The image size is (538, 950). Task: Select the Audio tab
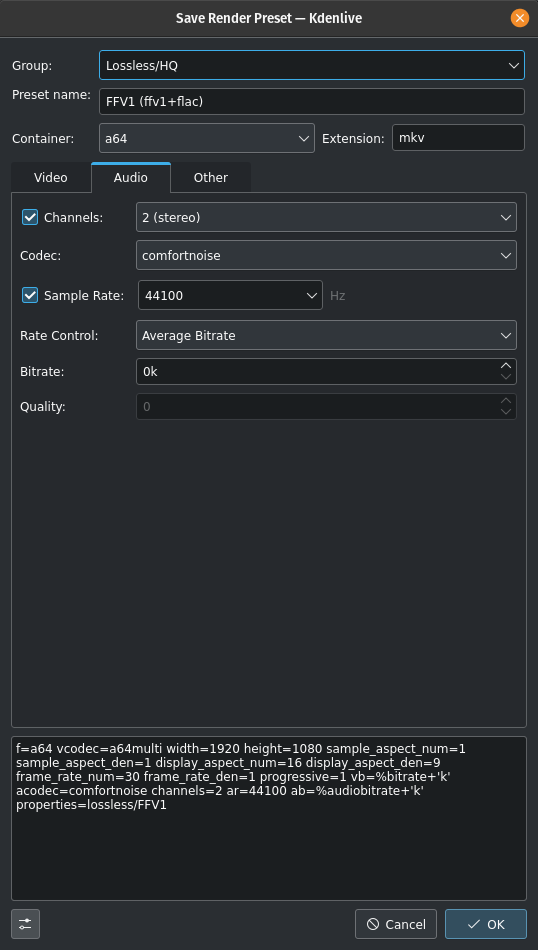coord(131,178)
